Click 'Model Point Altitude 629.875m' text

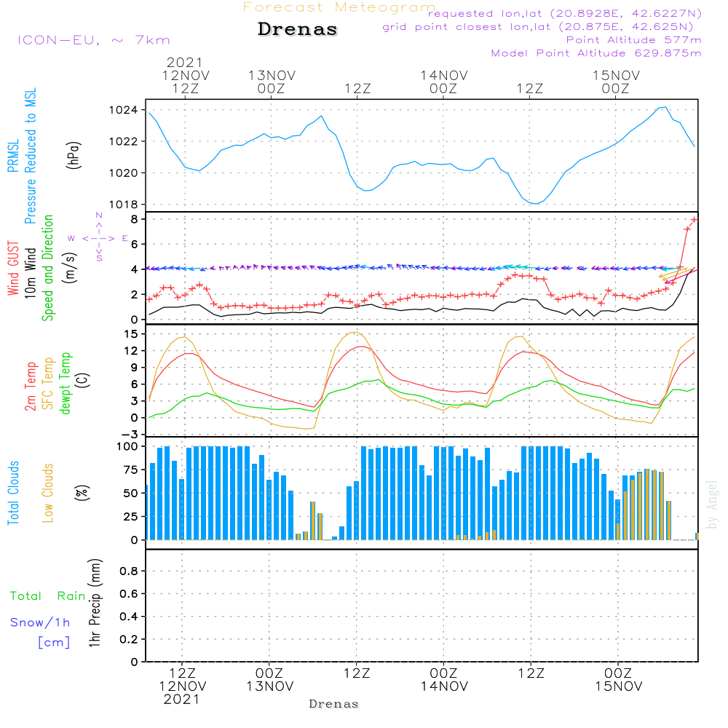tap(596, 53)
